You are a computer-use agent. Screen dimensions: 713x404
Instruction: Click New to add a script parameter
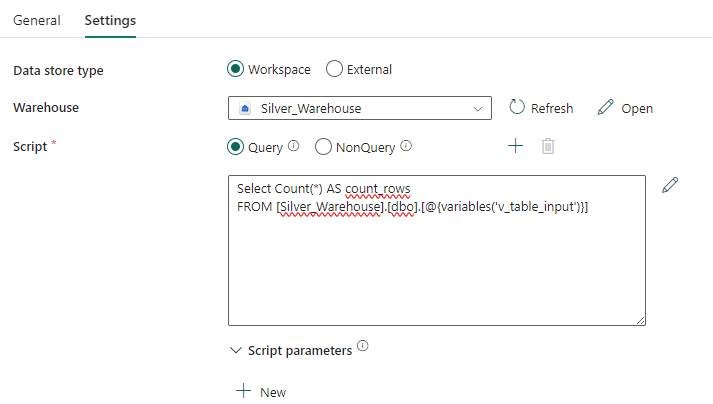point(261,392)
